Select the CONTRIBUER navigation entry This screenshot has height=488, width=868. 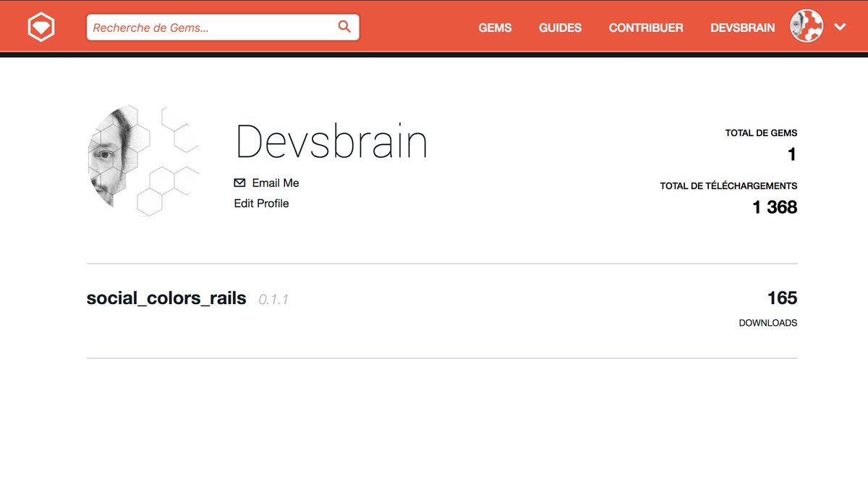pos(646,28)
